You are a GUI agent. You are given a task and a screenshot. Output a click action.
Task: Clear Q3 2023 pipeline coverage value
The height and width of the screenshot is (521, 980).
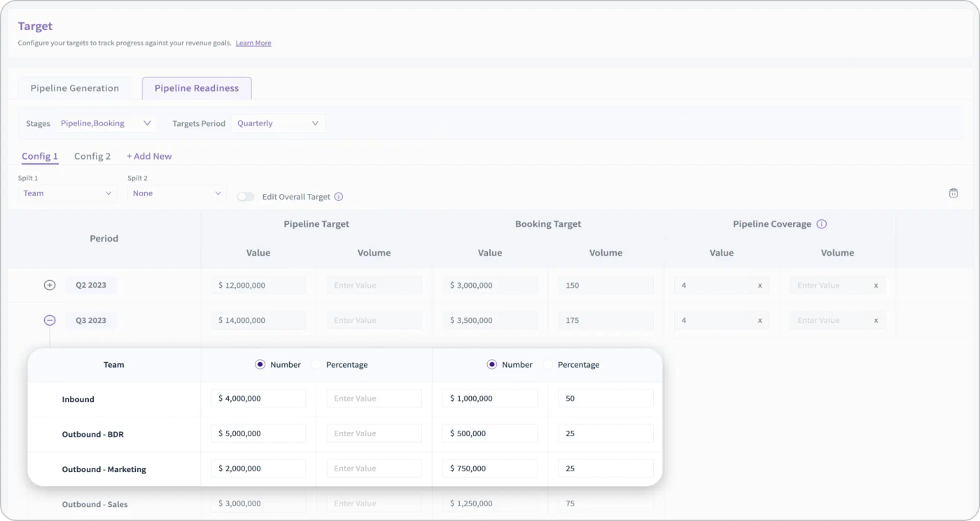[760, 321]
